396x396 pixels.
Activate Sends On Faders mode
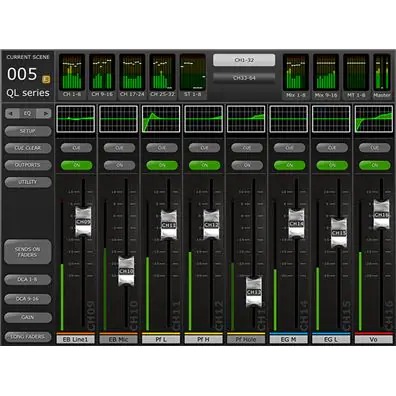click(28, 252)
